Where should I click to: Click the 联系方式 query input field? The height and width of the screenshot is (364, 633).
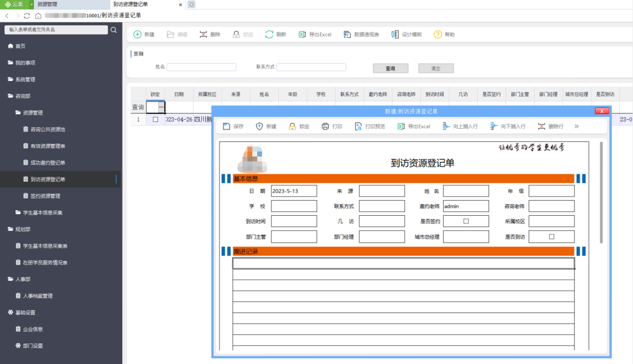coord(311,67)
